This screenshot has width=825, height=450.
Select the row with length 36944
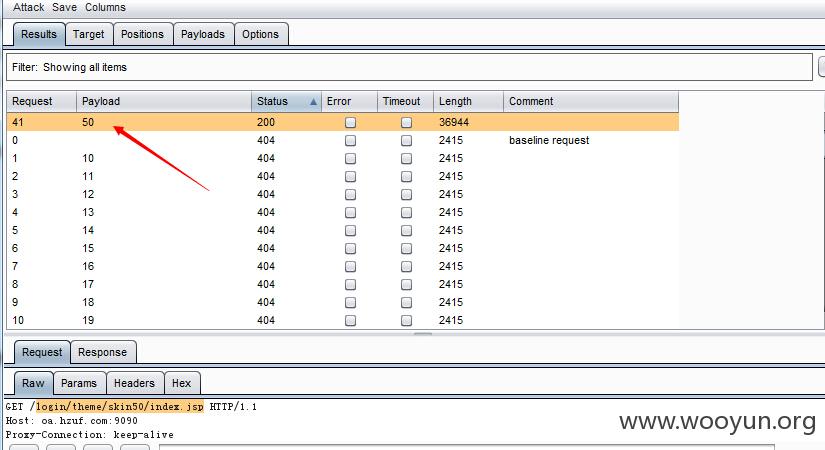[x=343, y=122]
